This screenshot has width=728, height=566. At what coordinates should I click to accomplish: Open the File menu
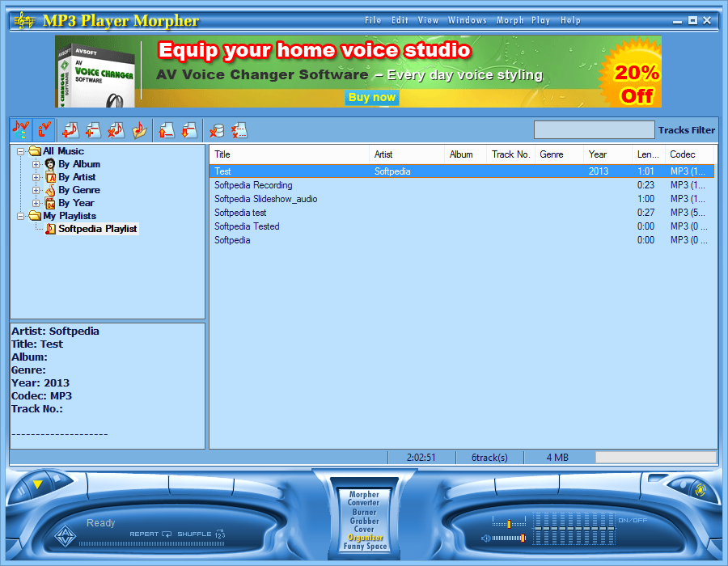click(x=373, y=20)
